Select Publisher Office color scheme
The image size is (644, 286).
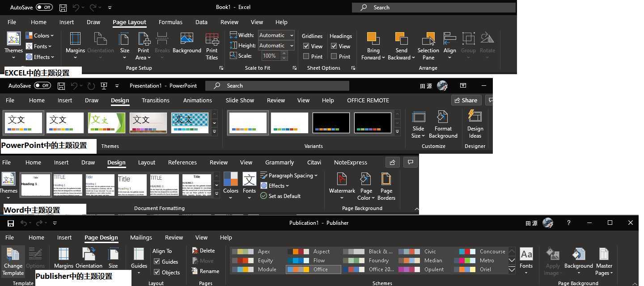pos(314,269)
